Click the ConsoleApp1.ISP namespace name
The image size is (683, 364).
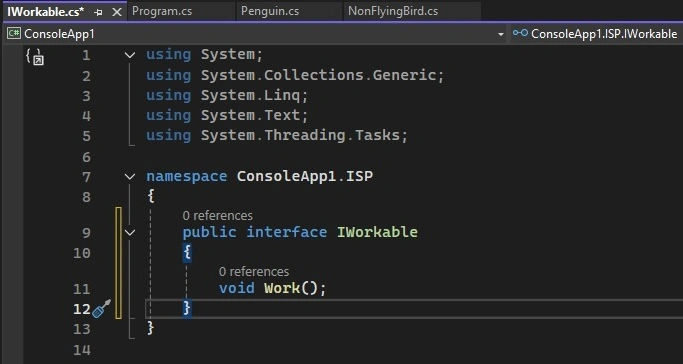tap(304, 176)
